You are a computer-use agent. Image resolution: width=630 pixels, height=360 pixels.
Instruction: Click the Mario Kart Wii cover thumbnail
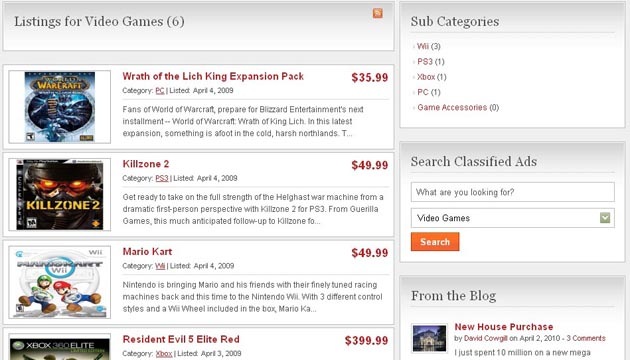click(59, 282)
